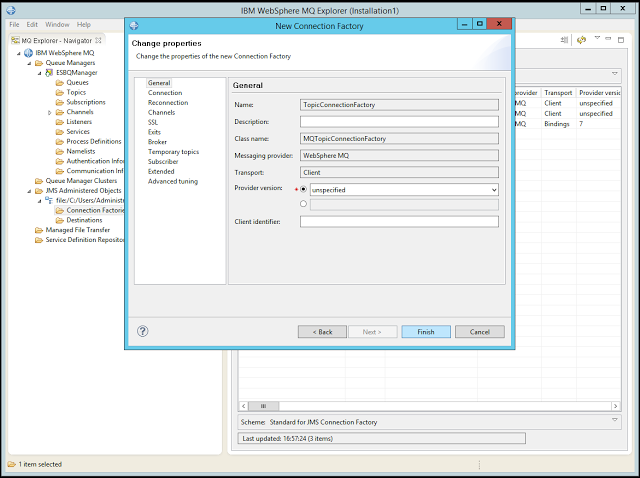This screenshot has height=478, width=640.
Task: Select the second provider version radio button
Action: coord(303,204)
